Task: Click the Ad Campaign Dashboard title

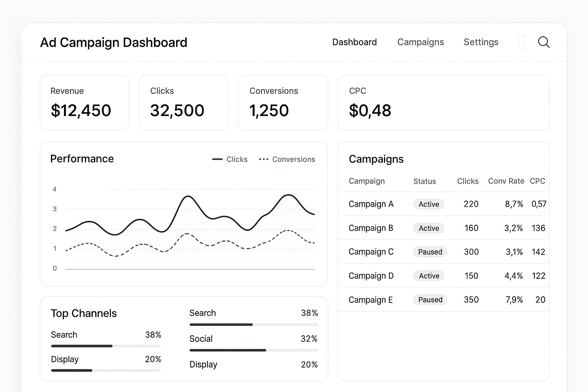Action: (114, 42)
